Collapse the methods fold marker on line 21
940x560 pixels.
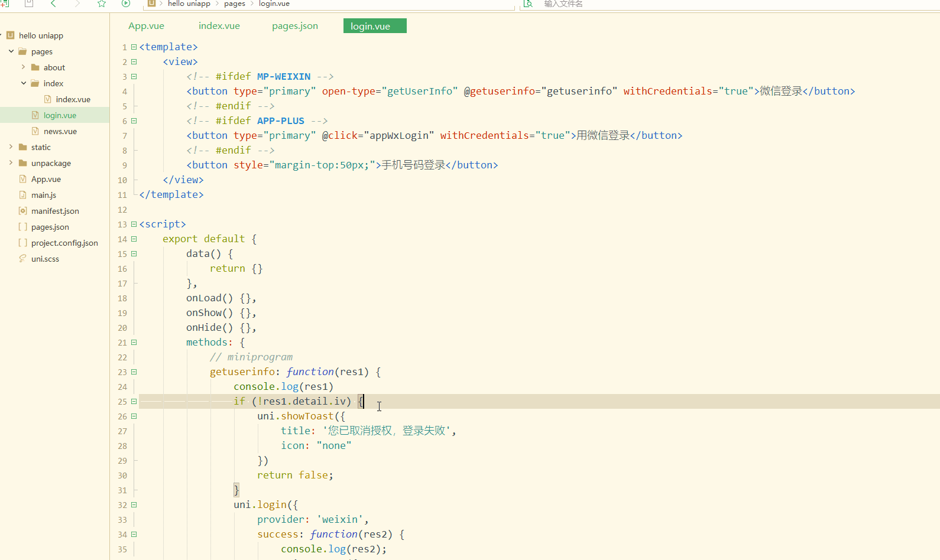click(134, 342)
